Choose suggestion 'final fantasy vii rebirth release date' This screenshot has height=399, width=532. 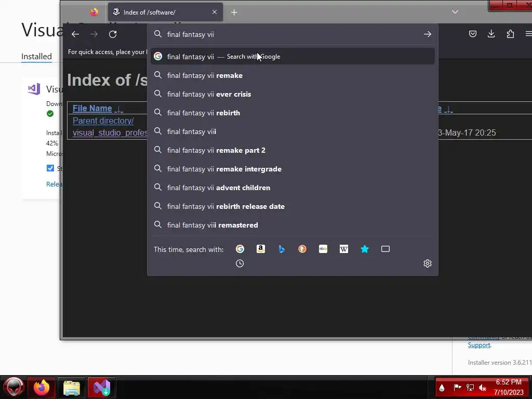click(292, 206)
